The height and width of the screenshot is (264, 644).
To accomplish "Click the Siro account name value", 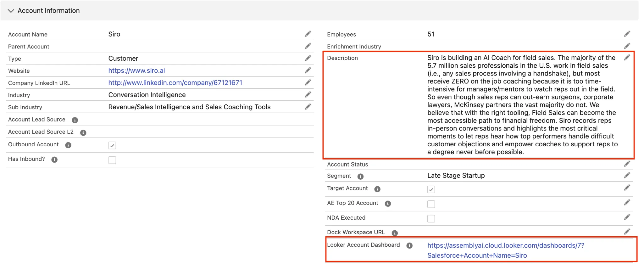I will 114,34.
